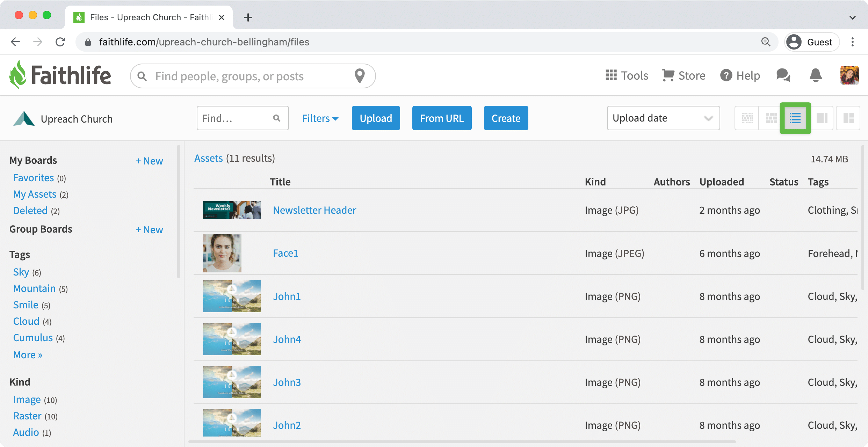Switch to column split view
This screenshot has width=868, height=447.
coord(822,118)
